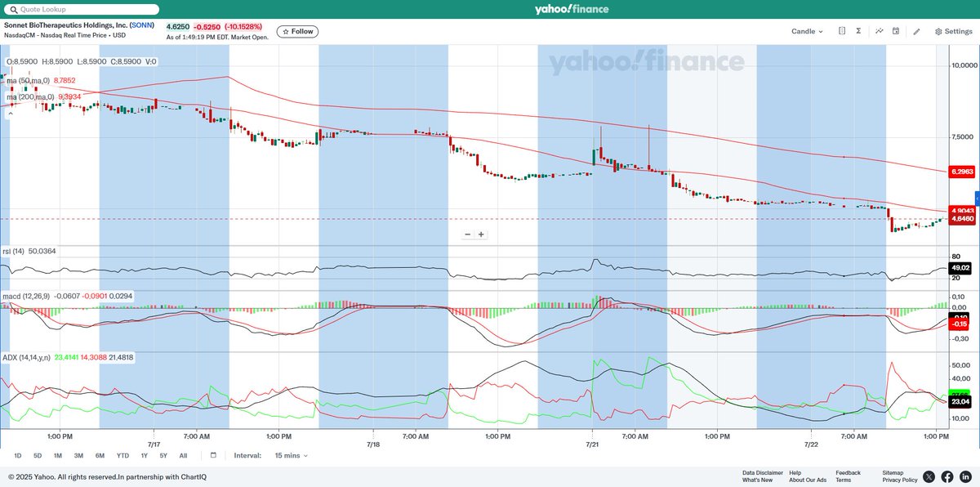
Task: Set range to 3M
Action: pyautogui.click(x=78, y=455)
